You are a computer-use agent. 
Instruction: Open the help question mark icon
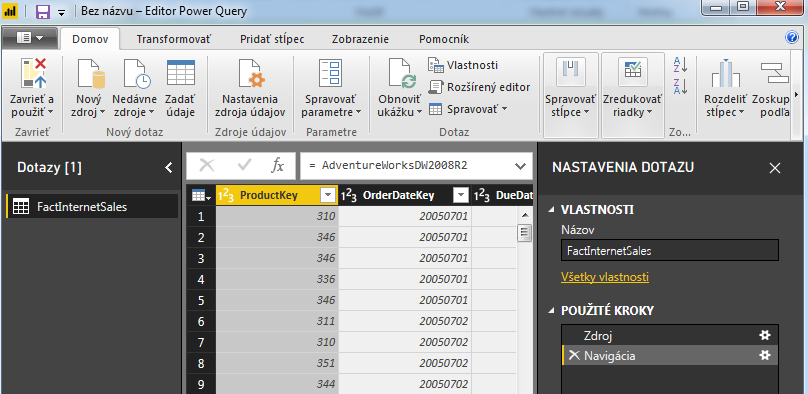tap(792, 37)
